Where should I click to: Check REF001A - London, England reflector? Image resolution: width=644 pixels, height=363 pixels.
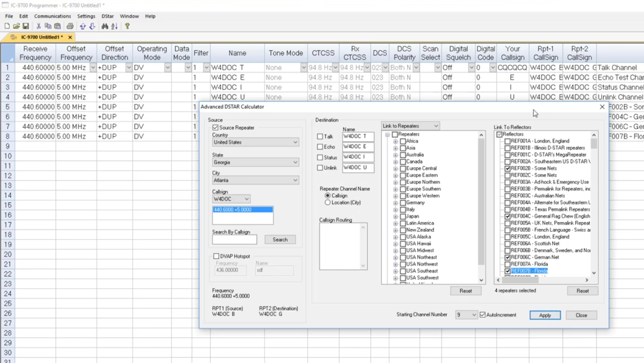507,141
